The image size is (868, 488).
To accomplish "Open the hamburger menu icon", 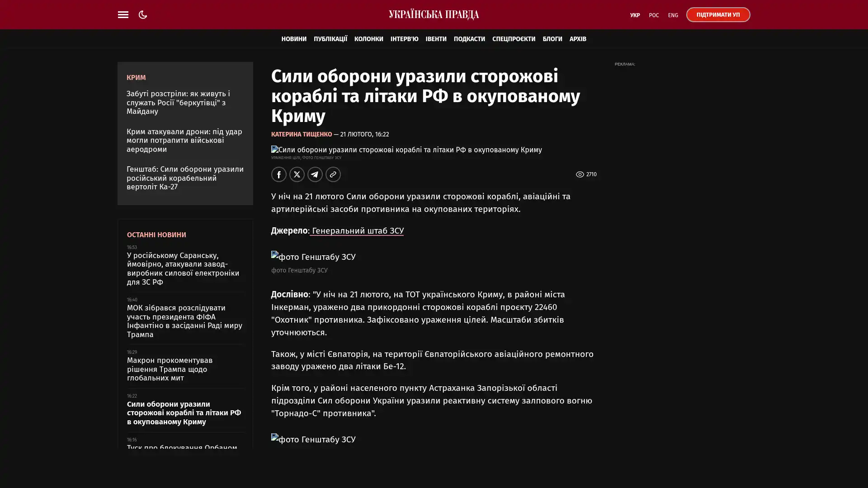I will [x=123, y=15].
